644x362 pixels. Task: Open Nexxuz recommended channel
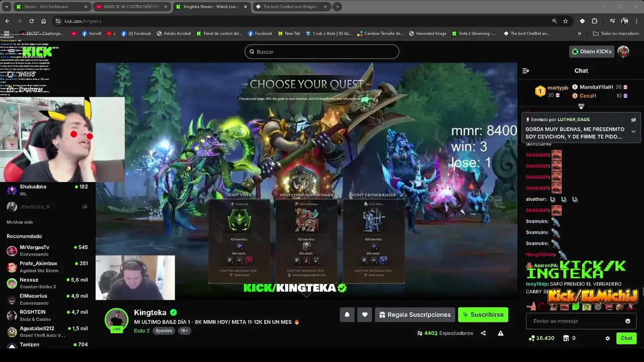[x=47, y=283]
